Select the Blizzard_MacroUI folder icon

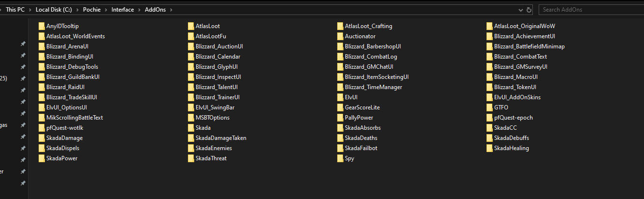(489, 77)
